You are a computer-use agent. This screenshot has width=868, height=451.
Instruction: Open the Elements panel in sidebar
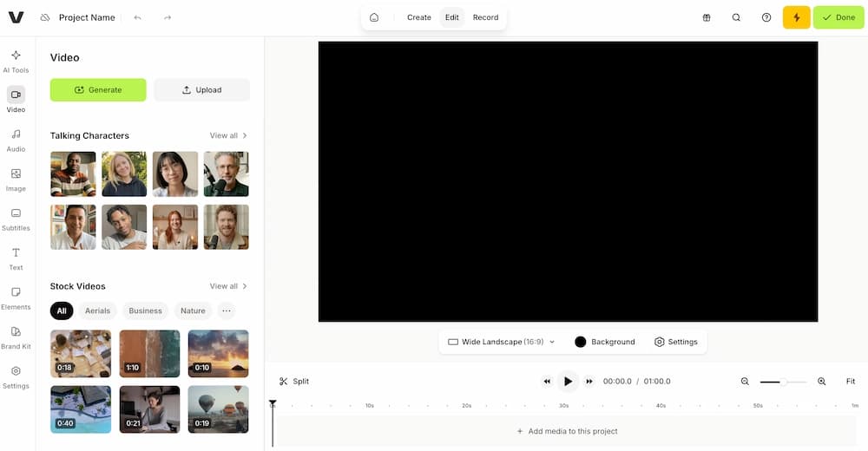16,299
